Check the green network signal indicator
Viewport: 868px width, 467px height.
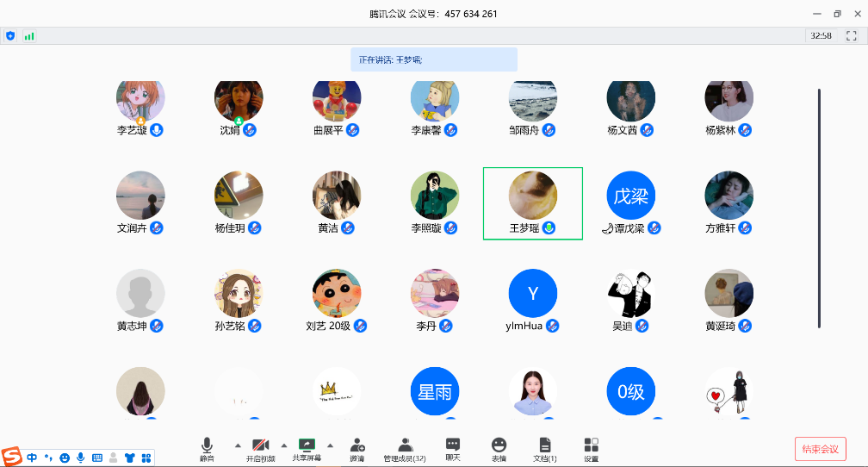(29, 36)
